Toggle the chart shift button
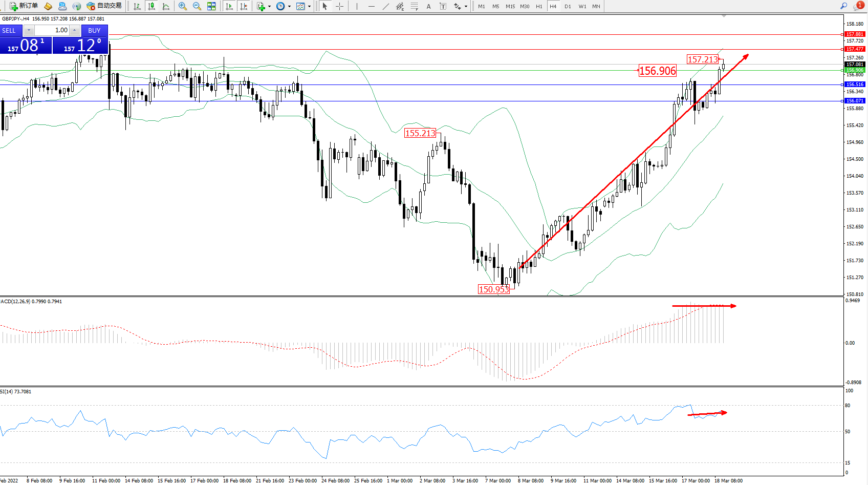 244,6
